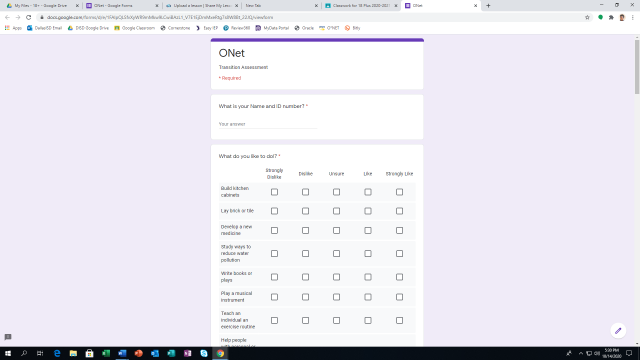Check Strongly Like for Play a musical instrument

399,297
